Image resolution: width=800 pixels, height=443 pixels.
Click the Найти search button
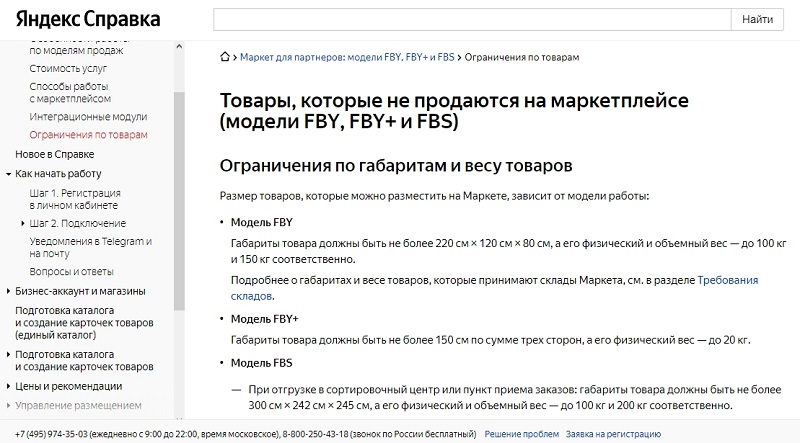(x=757, y=19)
